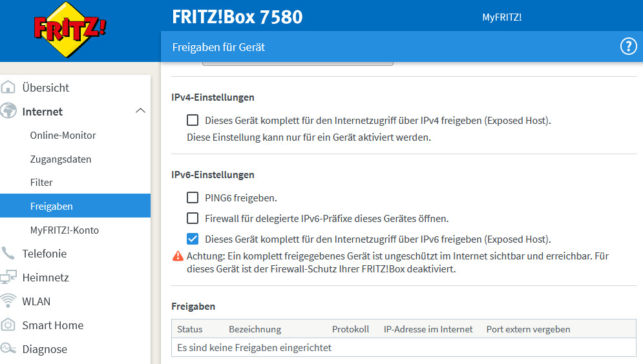Click the red warning triangle icon
This screenshot has height=364, width=643.
(x=178, y=256)
